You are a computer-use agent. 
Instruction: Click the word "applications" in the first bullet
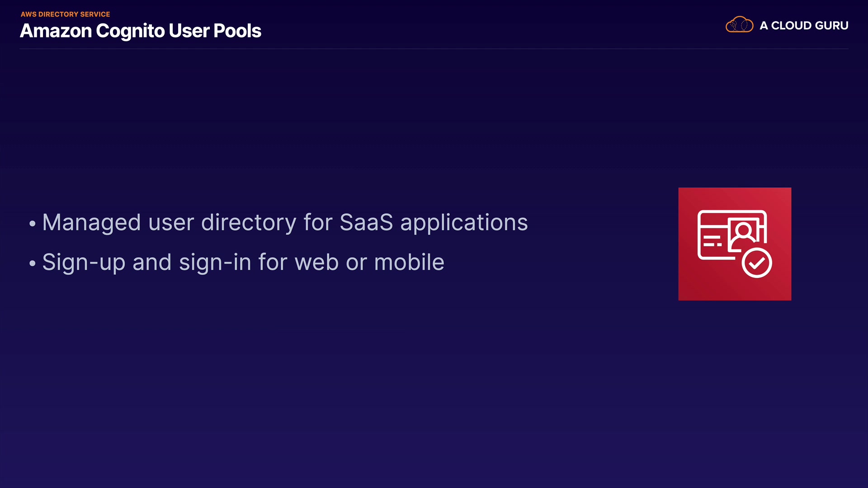click(x=464, y=223)
